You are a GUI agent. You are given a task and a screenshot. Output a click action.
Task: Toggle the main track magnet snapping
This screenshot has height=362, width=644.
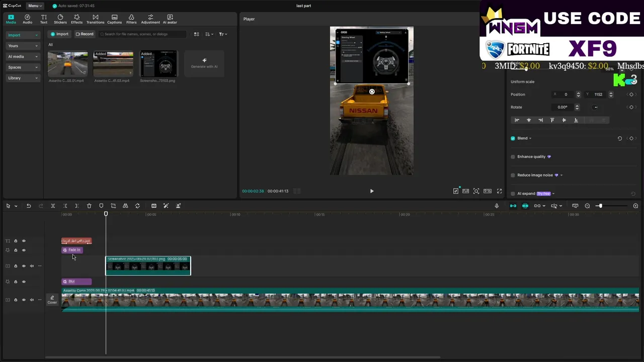(x=513, y=206)
